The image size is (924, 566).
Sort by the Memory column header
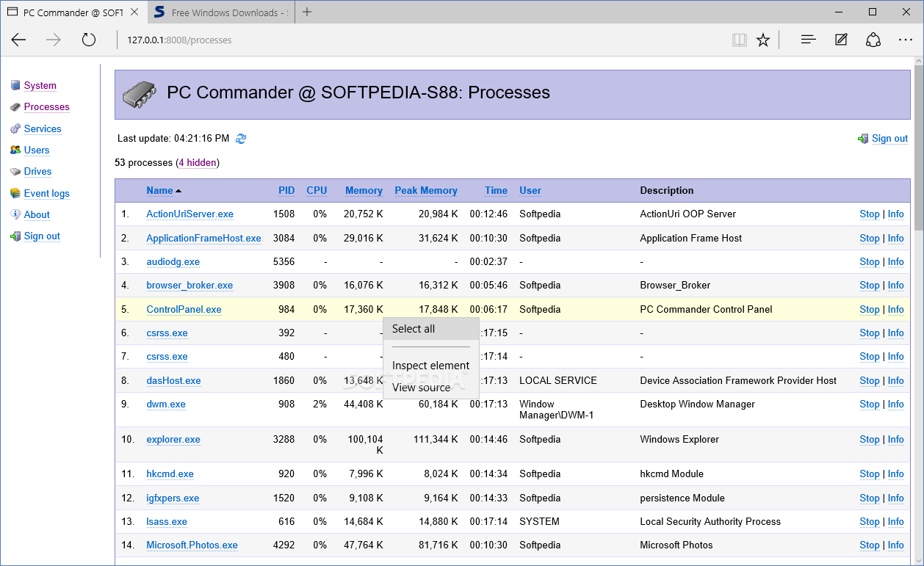pyautogui.click(x=364, y=190)
